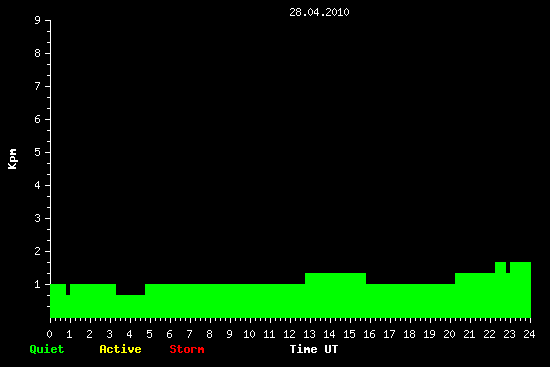
Task: Click hour 8 on the time axis
Action: coord(209,334)
